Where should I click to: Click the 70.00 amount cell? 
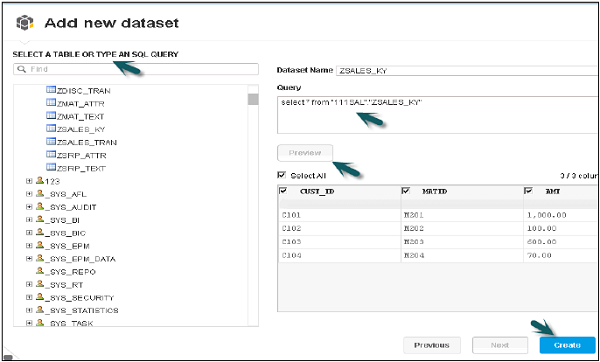point(561,255)
